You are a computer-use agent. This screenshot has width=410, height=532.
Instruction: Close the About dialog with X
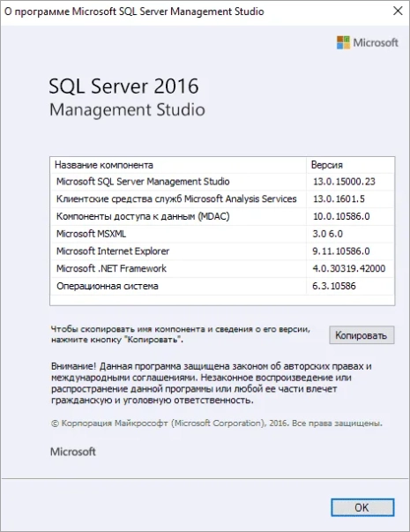398,11
